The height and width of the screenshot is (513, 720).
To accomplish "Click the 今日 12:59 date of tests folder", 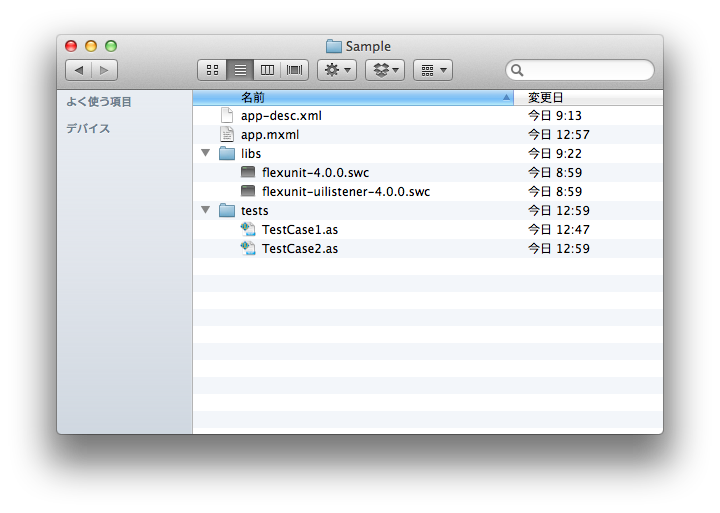I will [558, 210].
